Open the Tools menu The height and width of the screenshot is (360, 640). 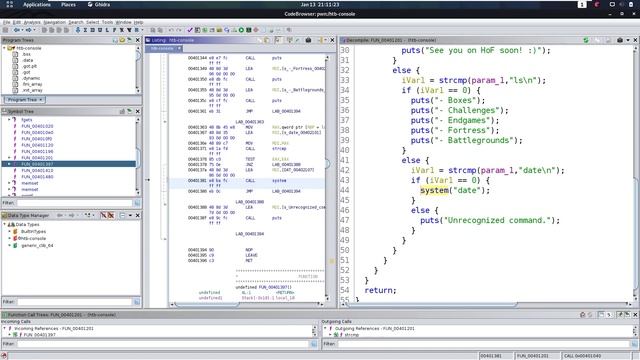pyautogui.click(x=107, y=22)
